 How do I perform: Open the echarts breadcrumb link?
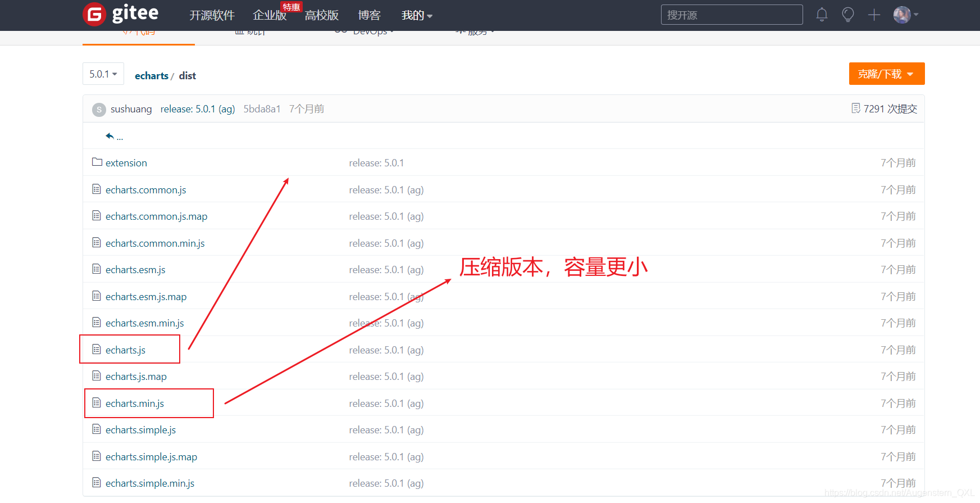[x=152, y=75]
